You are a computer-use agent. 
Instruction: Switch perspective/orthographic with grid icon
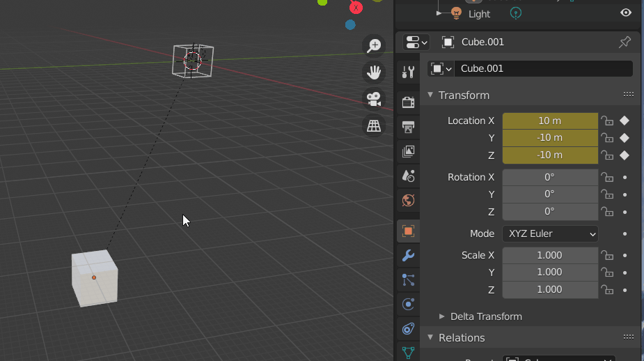coord(374,126)
